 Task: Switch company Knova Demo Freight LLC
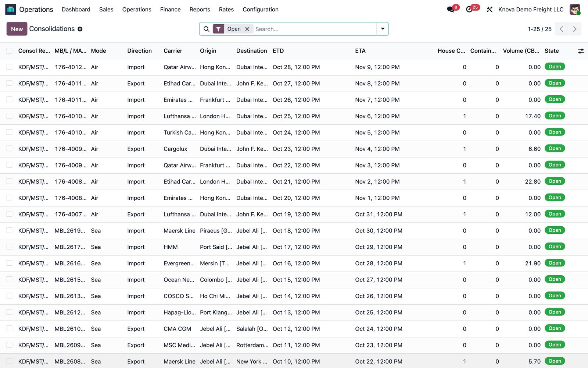point(531,10)
